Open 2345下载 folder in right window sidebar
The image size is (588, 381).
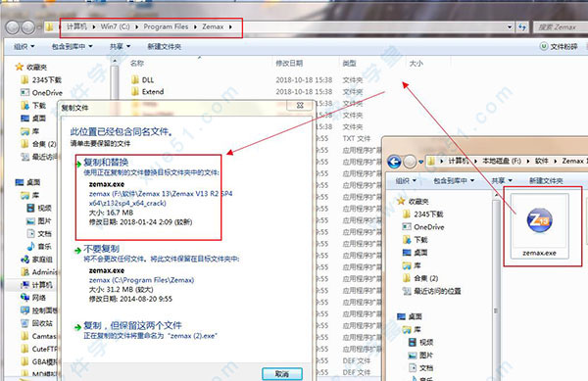[423, 214]
